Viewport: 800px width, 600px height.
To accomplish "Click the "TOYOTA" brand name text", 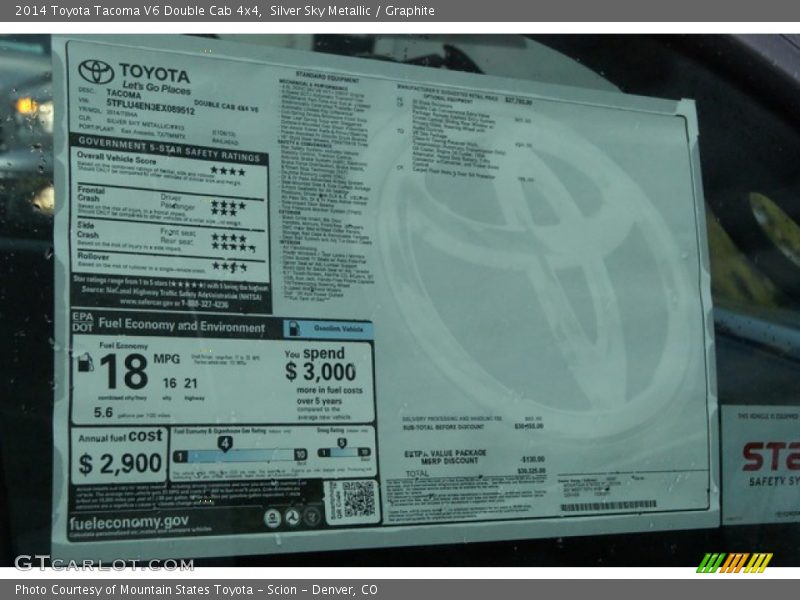I will [x=154, y=73].
